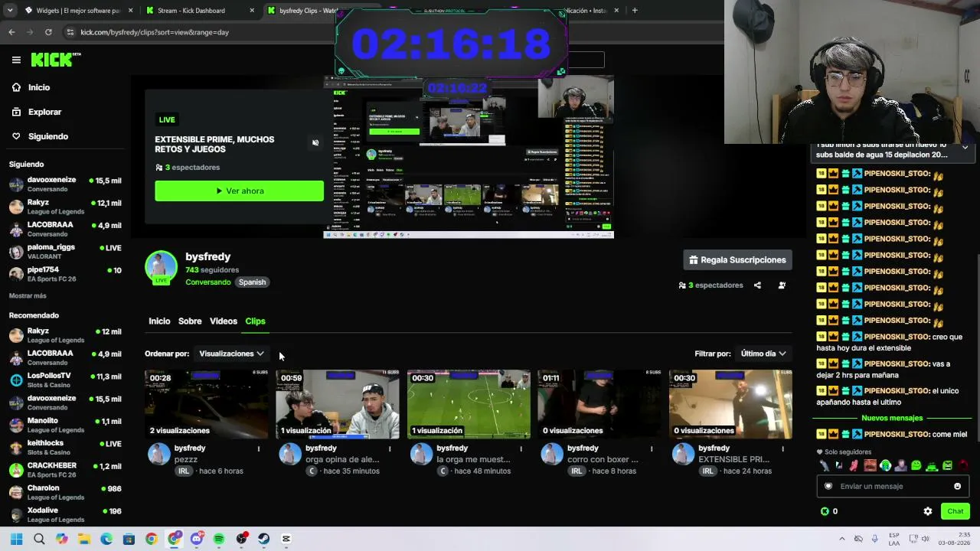Launch Spotify from the taskbar
The height and width of the screenshot is (551, 980).
point(219,539)
